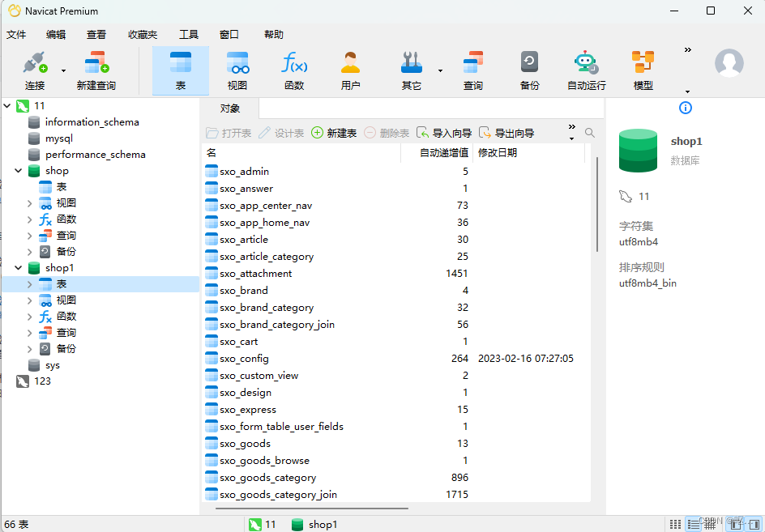
Task: Open the Backup (备份) toolbar icon
Action: click(x=529, y=70)
